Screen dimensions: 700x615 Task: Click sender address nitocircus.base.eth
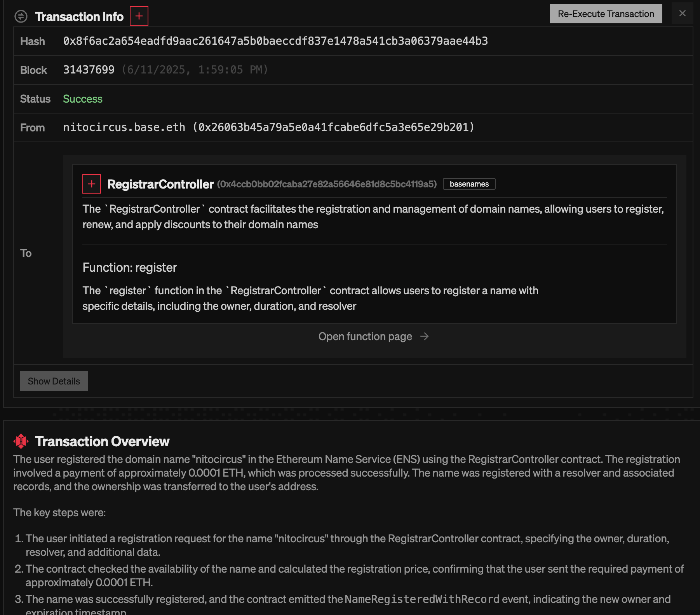124,127
